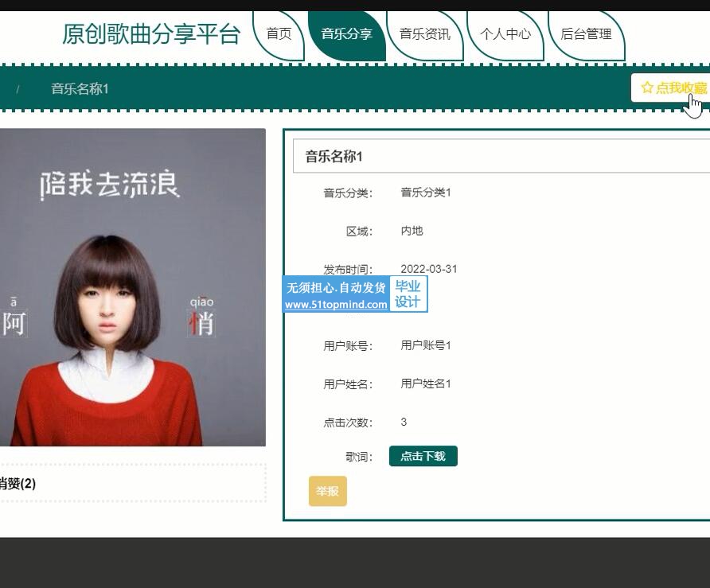Click the 歌词: field label
Image resolution: width=710 pixels, height=588 pixels.
coord(359,457)
